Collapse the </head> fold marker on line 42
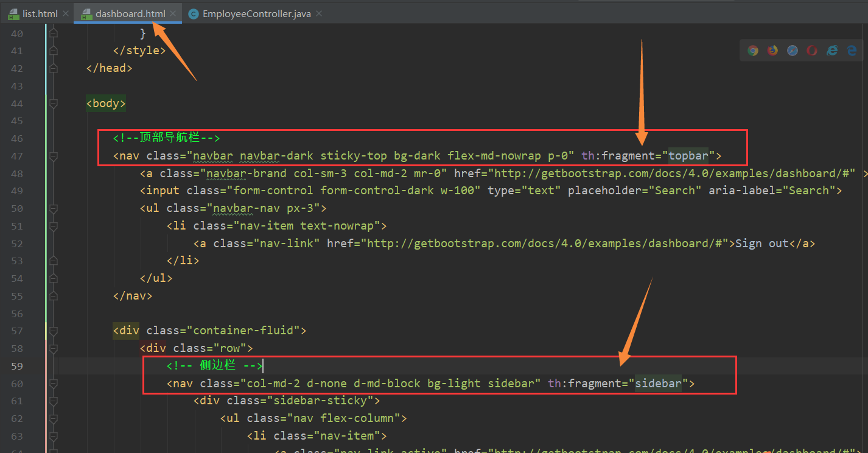This screenshot has height=453, width=868. coord(54,68)
